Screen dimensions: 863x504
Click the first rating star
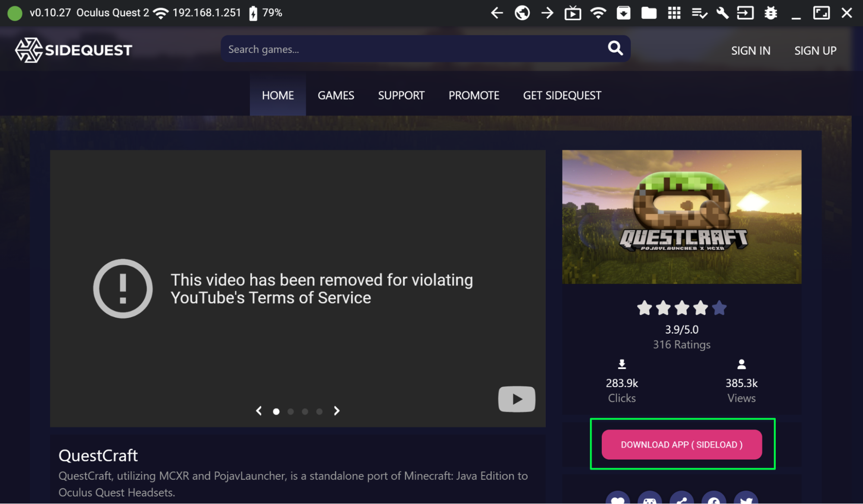click(644, 308)
